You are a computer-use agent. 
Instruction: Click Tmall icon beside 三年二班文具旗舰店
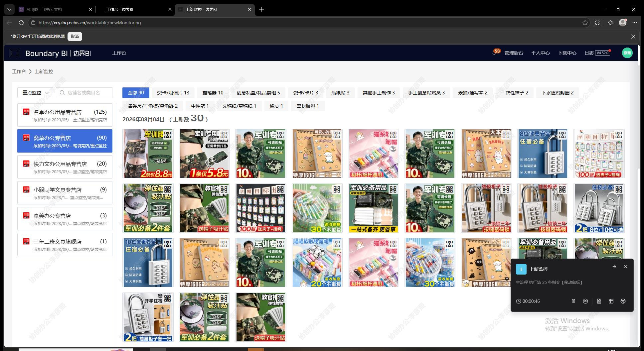coord(26,241)
